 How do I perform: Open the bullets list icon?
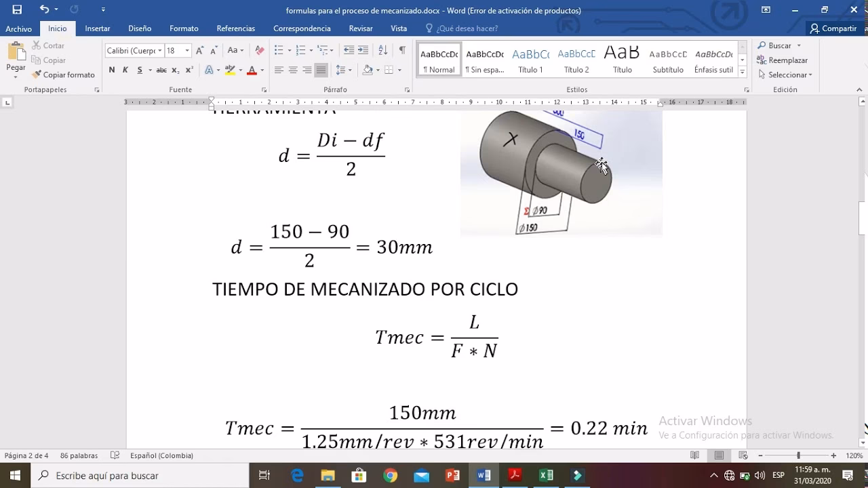click(x=278, y=49)
